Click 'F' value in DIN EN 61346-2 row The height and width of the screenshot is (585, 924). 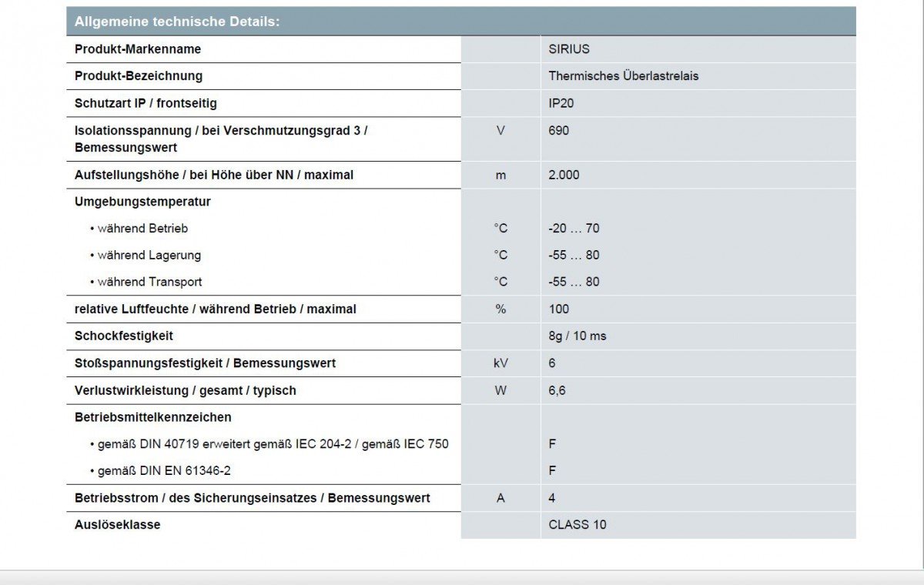pyautogui.click(x=552, y=470)
